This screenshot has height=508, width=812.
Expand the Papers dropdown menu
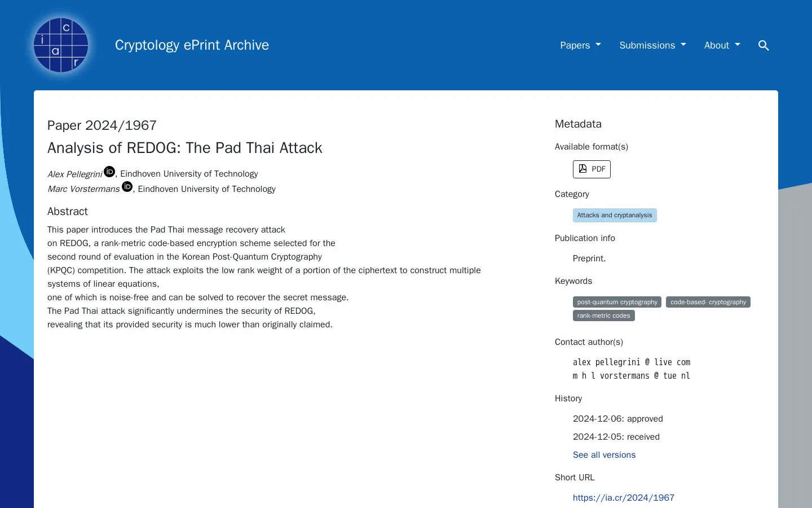(580, 45)
